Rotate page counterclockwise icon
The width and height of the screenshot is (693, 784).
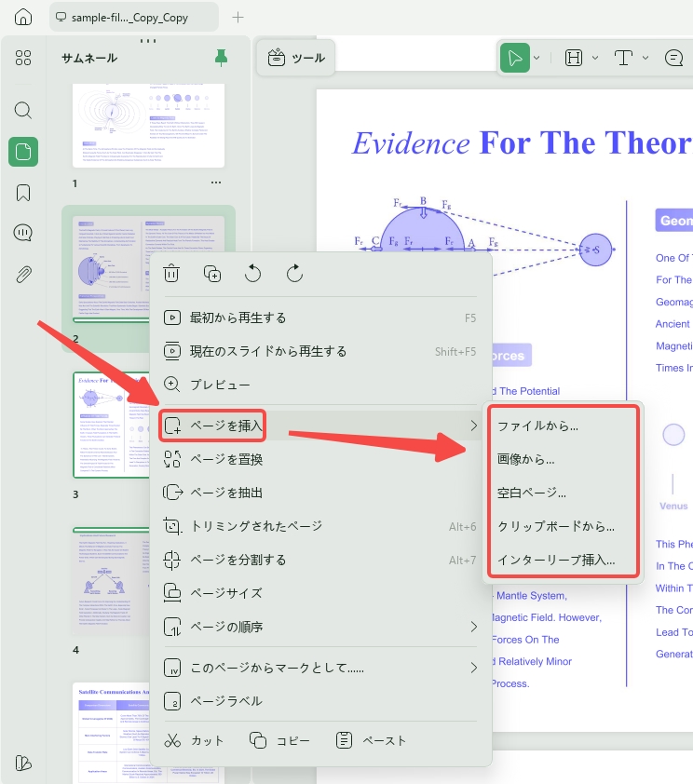pyautogui.click(x=253, y=274)
